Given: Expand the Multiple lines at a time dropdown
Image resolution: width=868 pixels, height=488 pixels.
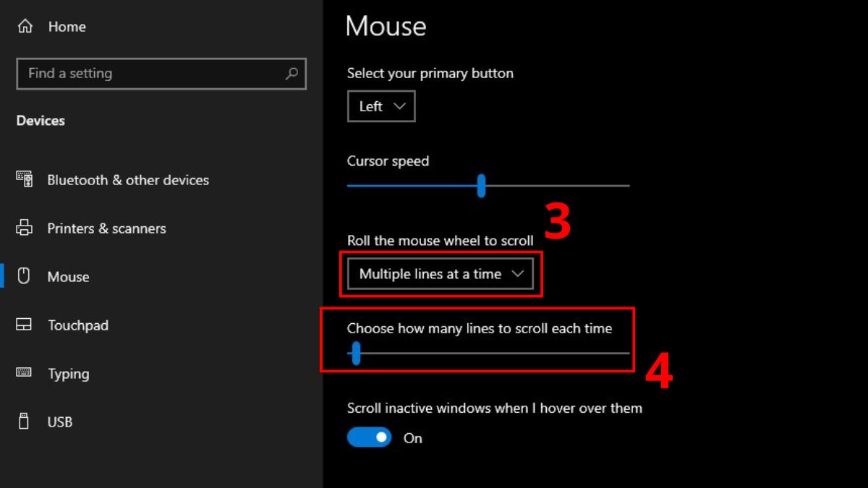Looking at the screenshot, I should pyautogui.click(x=440, y=274).
